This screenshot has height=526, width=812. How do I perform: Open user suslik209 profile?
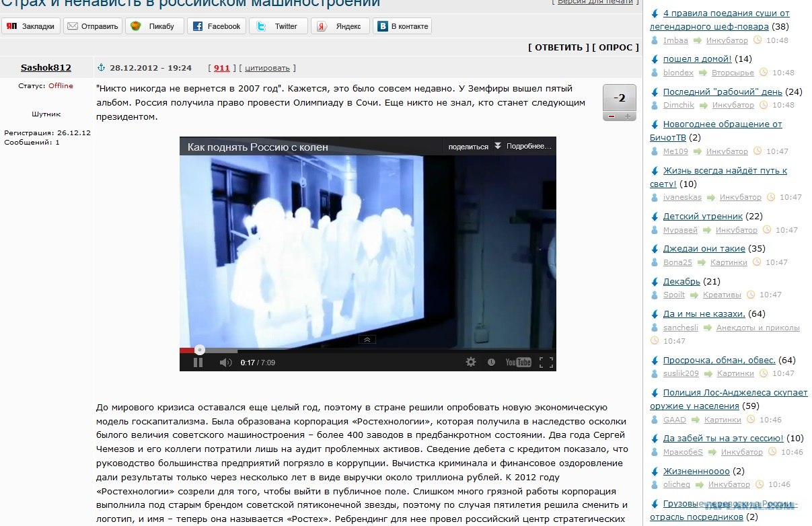(x=681, y=373)
